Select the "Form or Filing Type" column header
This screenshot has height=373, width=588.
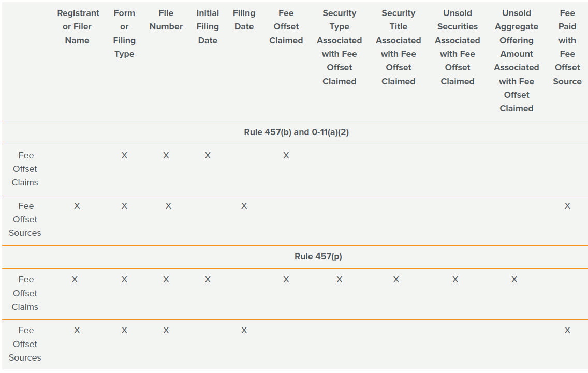(x=124, y=34)
